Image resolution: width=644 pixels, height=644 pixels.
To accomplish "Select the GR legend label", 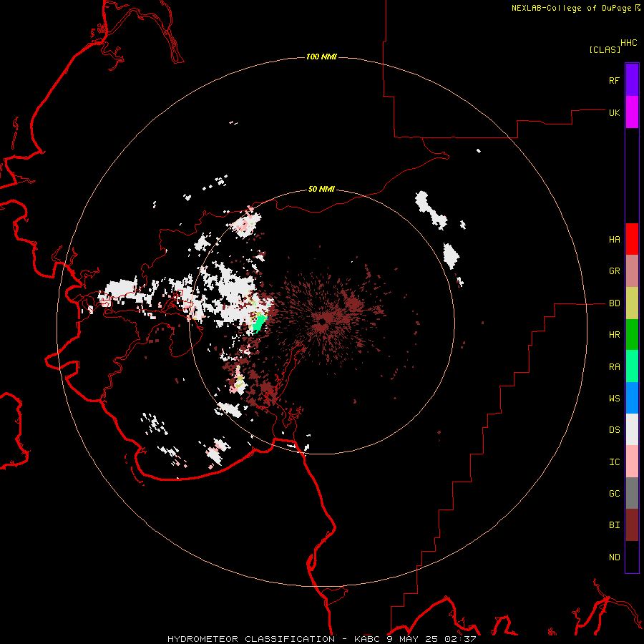I will (614, 271).
